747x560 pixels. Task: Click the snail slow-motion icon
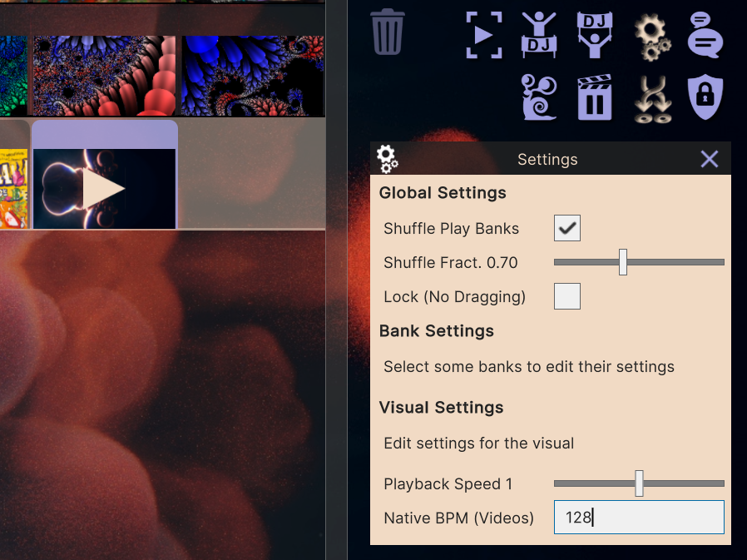(539, 97)
